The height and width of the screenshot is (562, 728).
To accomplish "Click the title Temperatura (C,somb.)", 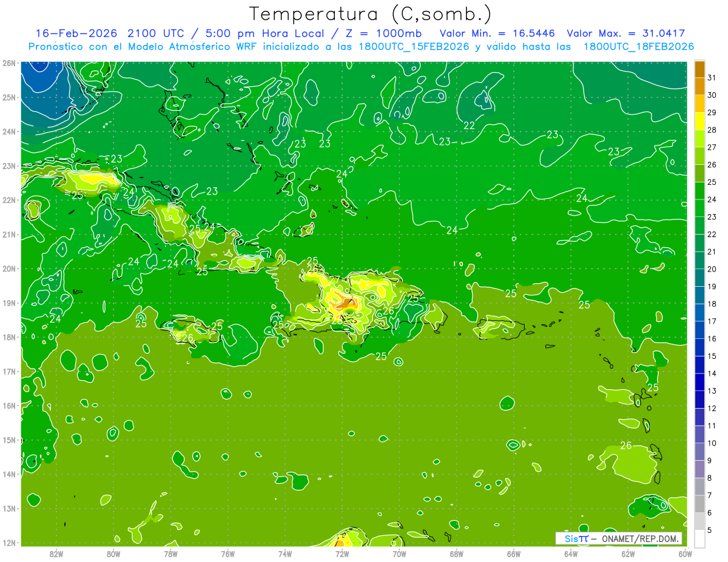I will pyautogui.click(x=371, y=14).
